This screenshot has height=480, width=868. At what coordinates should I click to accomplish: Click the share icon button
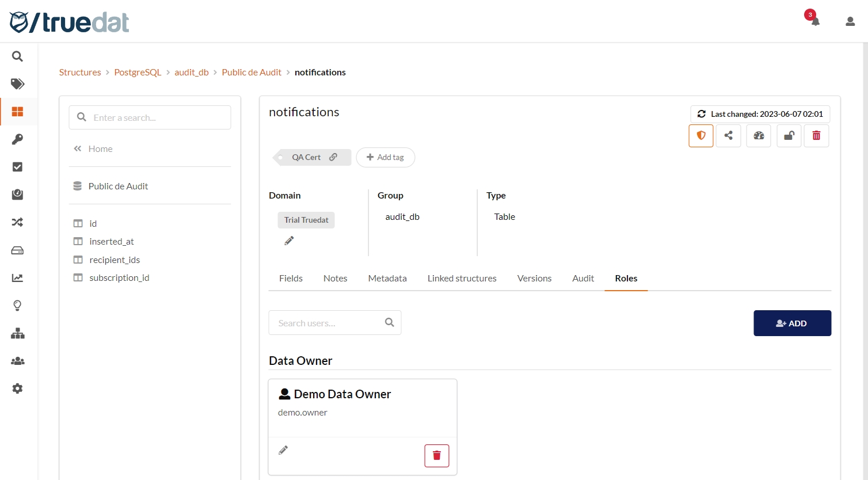[728, 136]
